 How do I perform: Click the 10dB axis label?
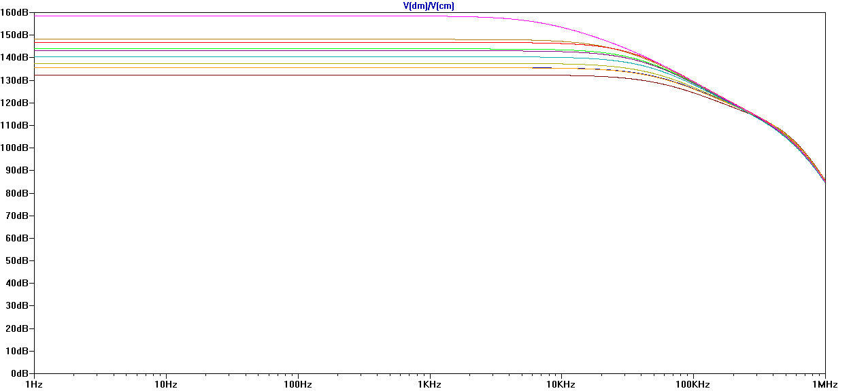[x=17, y=351]
